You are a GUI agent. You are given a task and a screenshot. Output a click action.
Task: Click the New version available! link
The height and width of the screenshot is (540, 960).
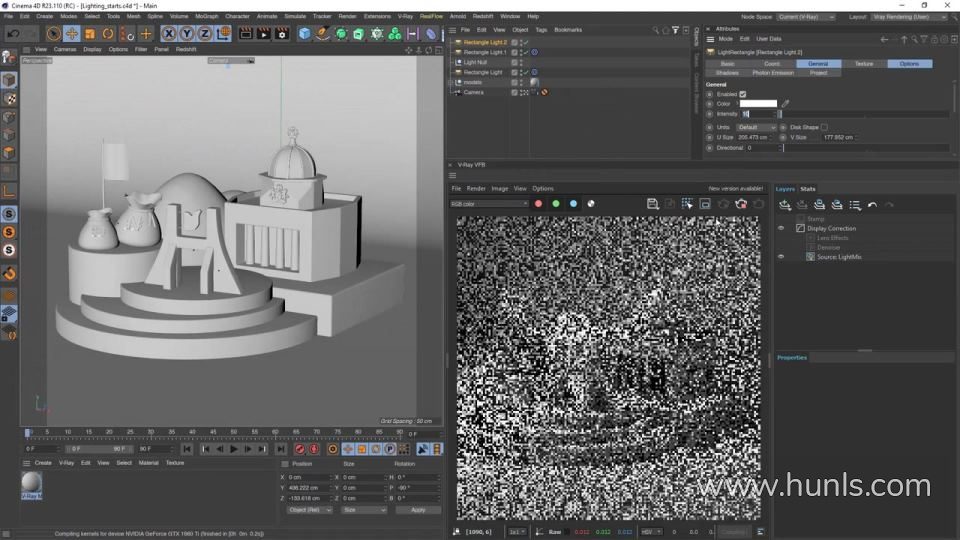pyautogui.click(x=736, y=189)
